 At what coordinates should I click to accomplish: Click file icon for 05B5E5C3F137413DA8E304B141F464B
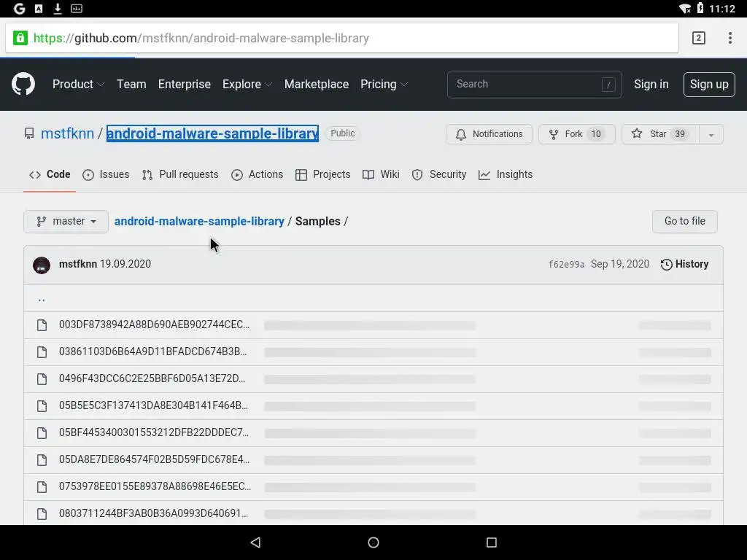[x=42, y=406]
